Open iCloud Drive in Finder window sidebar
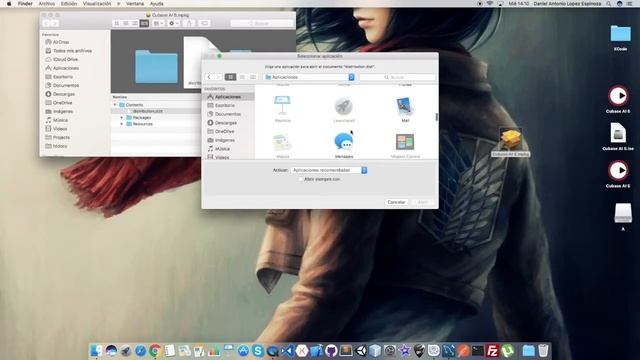The height and width of the screenshot is (360, 640). 65,59
